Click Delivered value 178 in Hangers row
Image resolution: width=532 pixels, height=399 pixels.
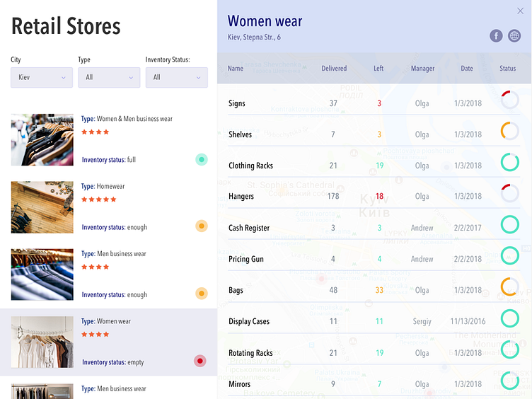333,196
